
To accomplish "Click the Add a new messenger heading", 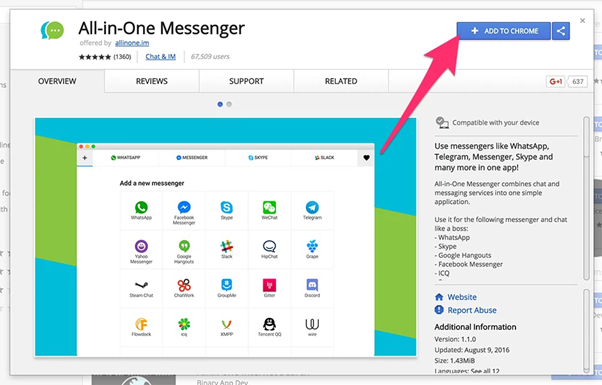I will [x=152, y=183].
